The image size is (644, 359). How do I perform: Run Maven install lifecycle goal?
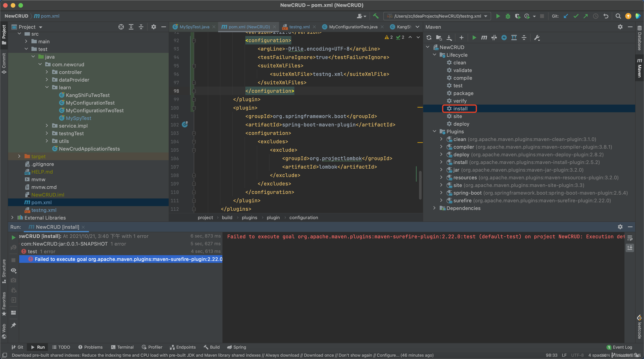tap(460, 108)
